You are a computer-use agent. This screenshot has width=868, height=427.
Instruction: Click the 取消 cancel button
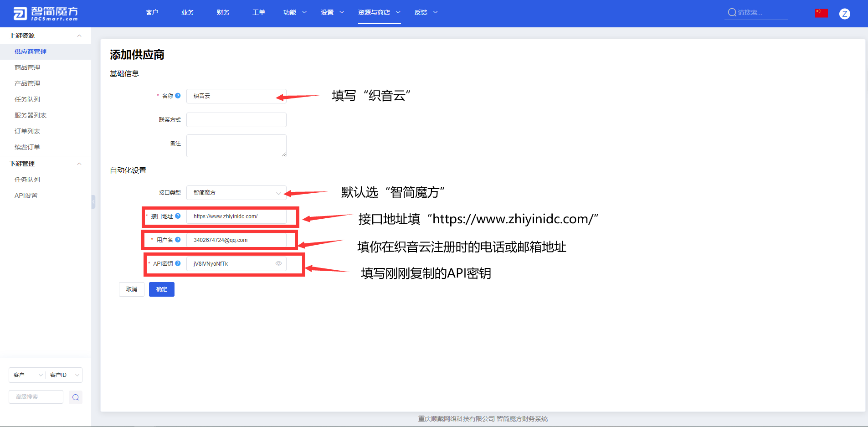(x=131, y=289)
